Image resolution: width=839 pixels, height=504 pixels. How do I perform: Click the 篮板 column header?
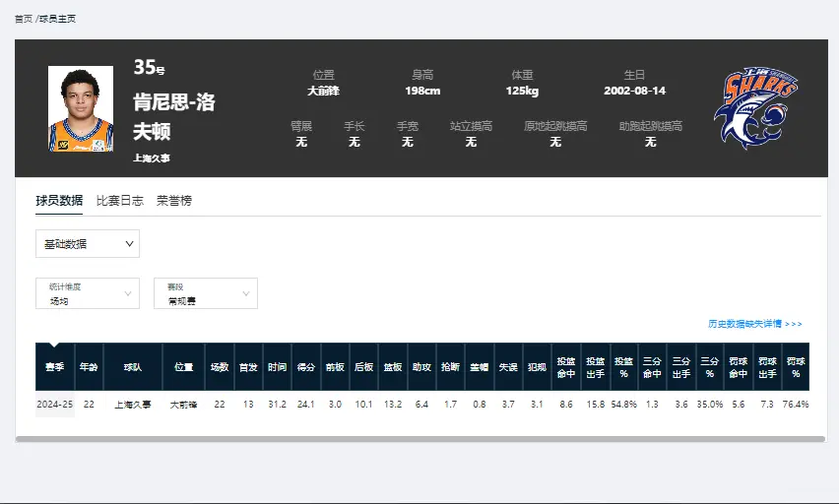point(392,367)
